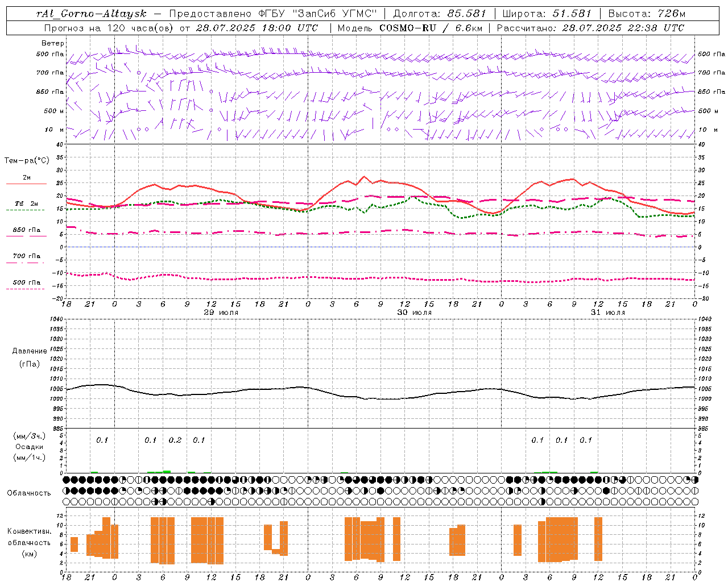Click the (км) unit under convective cloudiness

coord(29,554)
